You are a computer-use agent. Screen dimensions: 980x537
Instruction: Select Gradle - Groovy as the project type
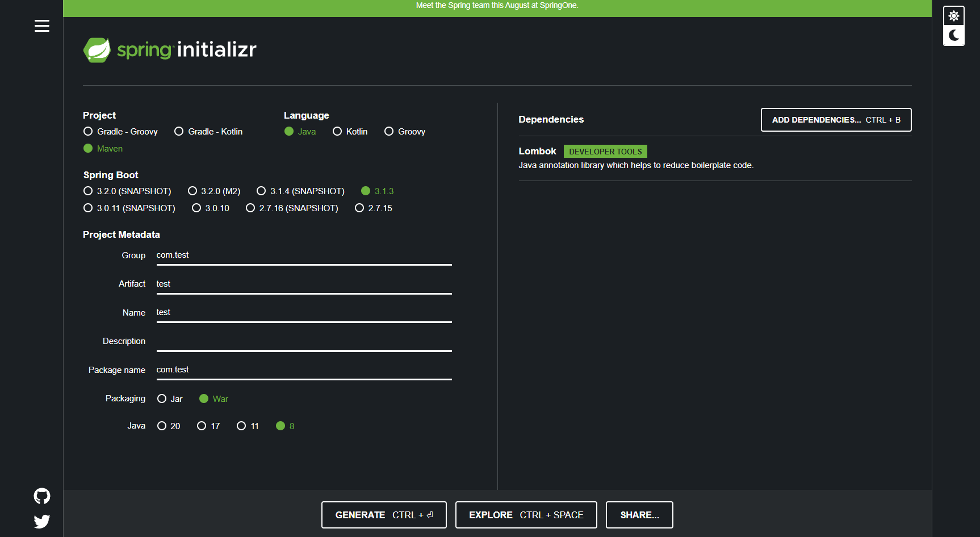[88, 131]
